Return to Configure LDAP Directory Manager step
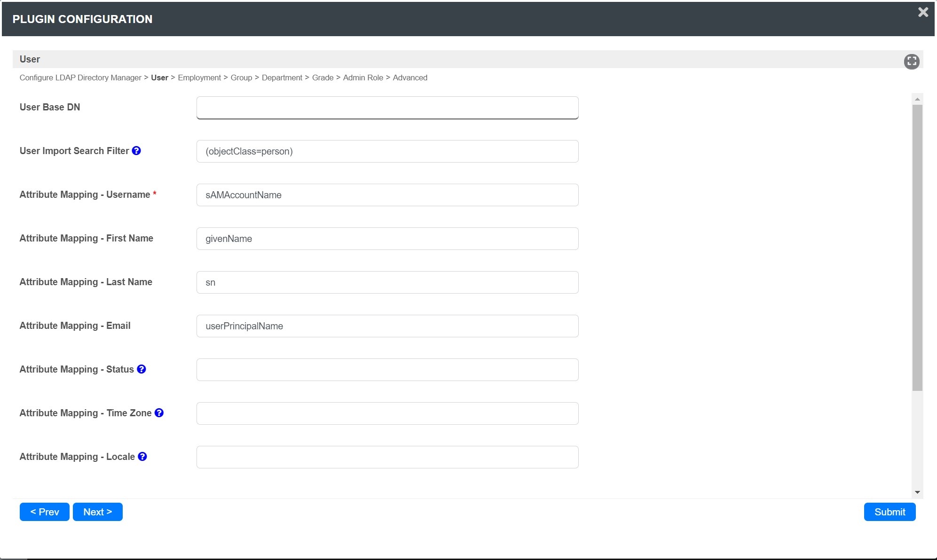The height and width of the screenshot is (560, 937). 80,78
